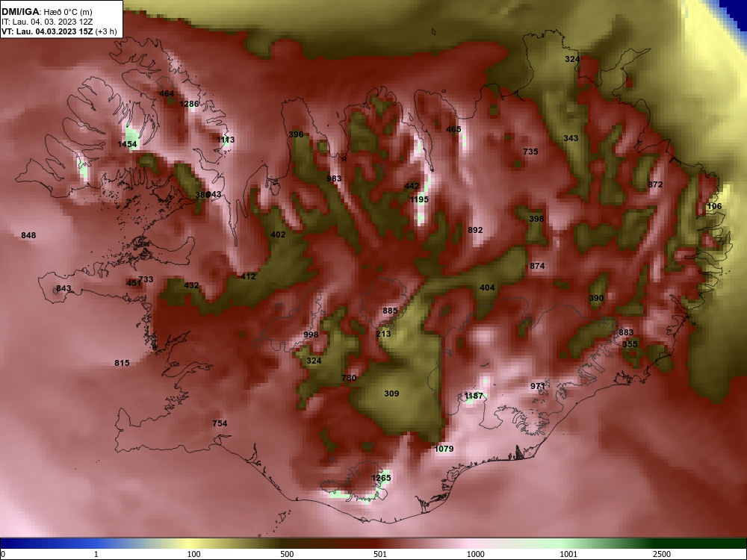The width and height of the screenshot is (747, 560).
Task: Select the 874 height value
Action: click(x=537, y=266)
